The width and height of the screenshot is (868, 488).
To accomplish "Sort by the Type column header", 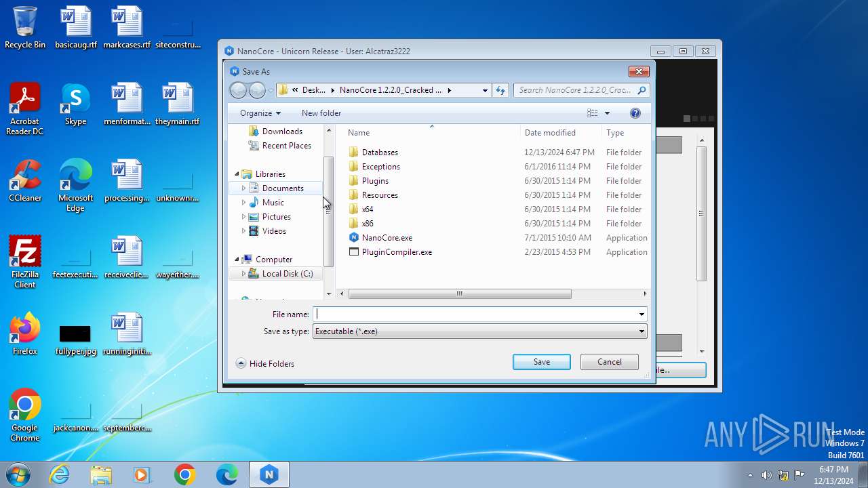I will pyautogui.click(x=625, y=133).
